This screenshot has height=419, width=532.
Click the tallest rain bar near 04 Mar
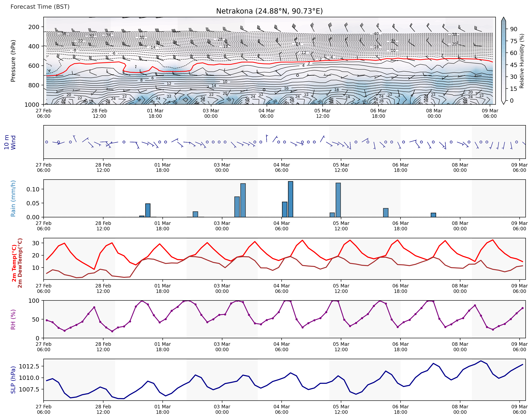(290, 199)
